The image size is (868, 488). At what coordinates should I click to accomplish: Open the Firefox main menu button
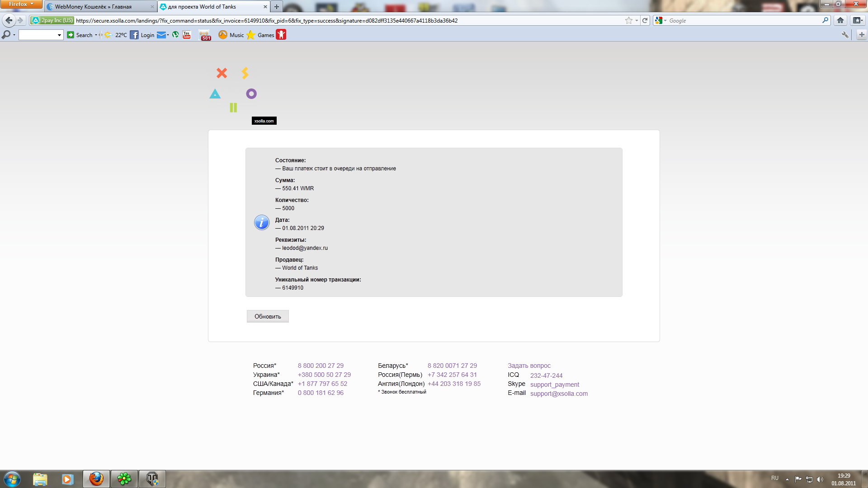coord(21,4)
